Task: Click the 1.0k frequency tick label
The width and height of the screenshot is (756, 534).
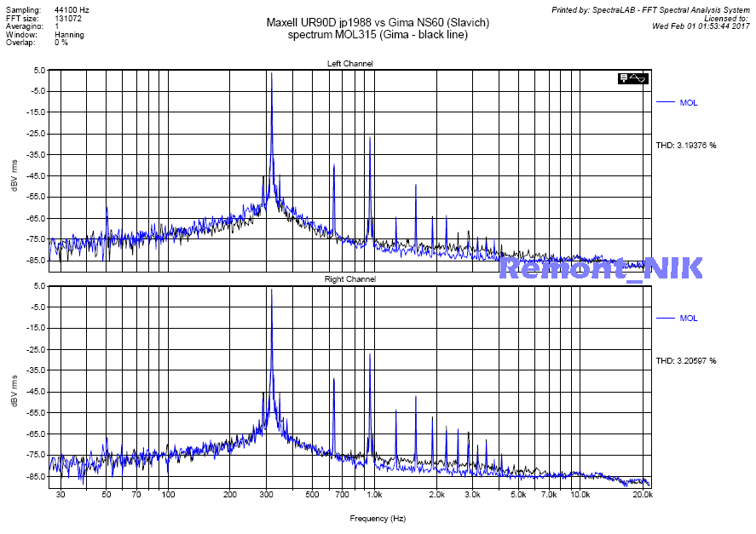Action: point(374,495)
